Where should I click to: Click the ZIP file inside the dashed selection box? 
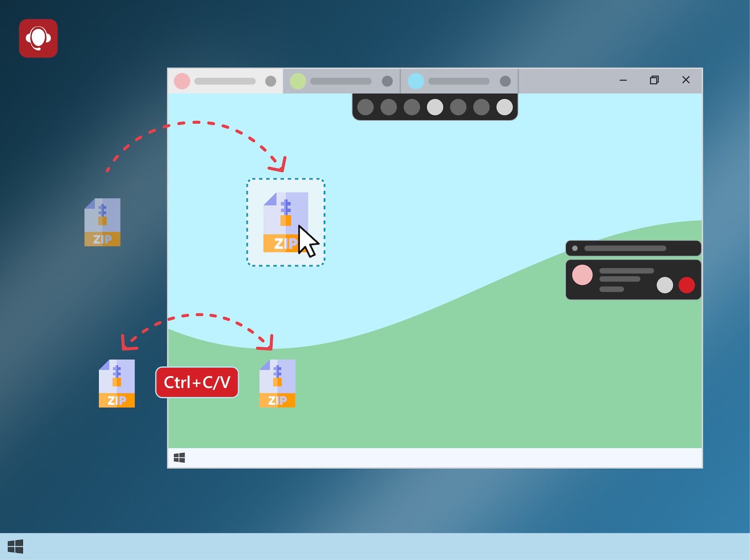284,222
